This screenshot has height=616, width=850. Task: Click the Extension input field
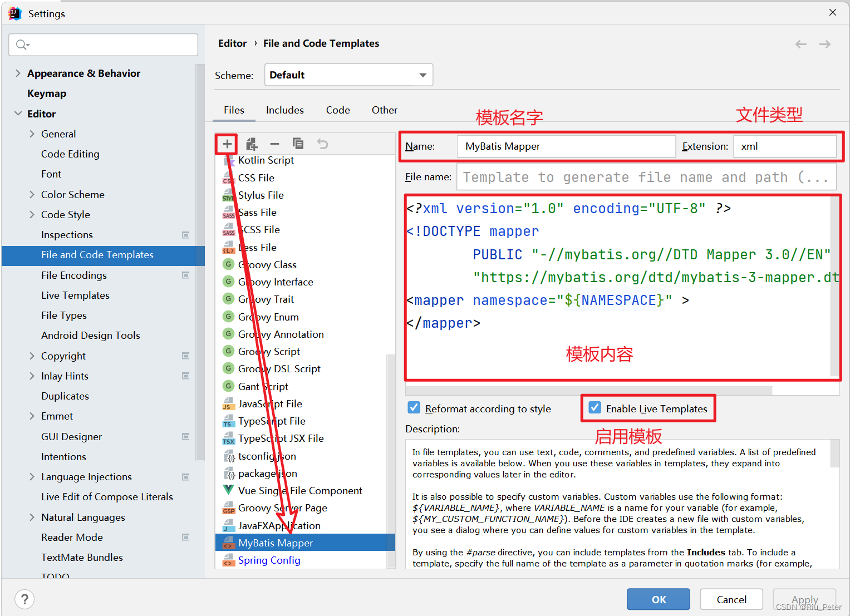tap(785, 146)
